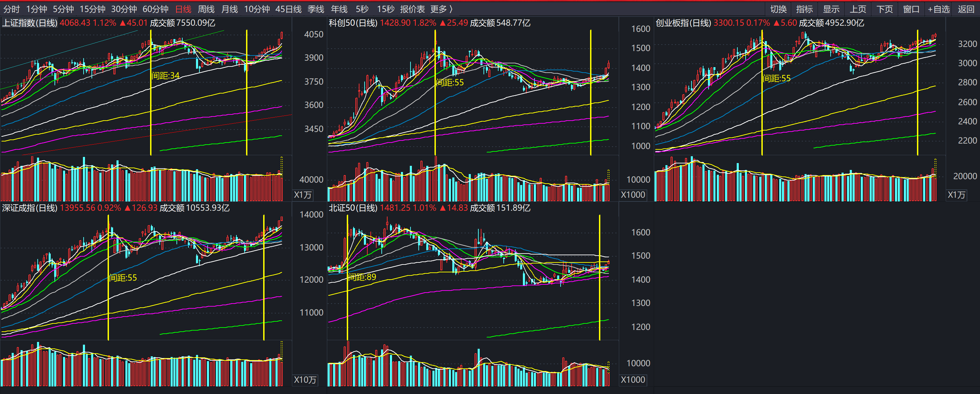The width and height of the screenshot is (980, 394).
Task: Go to previous page with 上页
Action: coord(857,9)
